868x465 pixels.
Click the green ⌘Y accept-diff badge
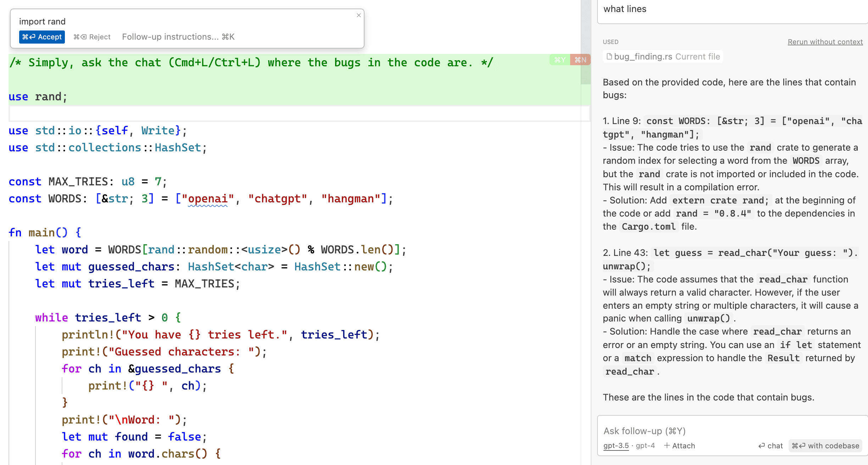560,60
